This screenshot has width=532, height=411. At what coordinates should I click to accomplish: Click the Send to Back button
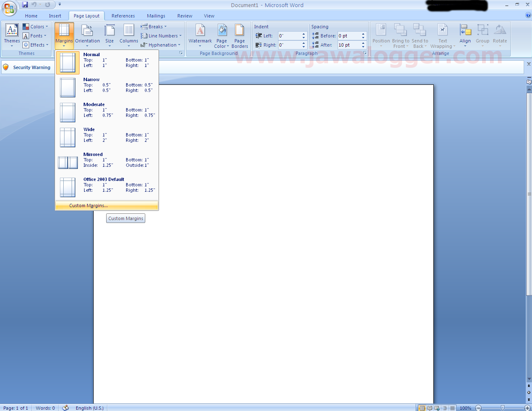click(x=420, y=36)
